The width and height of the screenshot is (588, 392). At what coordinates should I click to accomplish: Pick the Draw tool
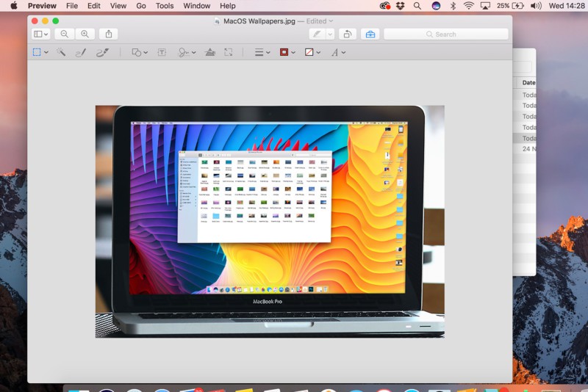coord(102,52)
